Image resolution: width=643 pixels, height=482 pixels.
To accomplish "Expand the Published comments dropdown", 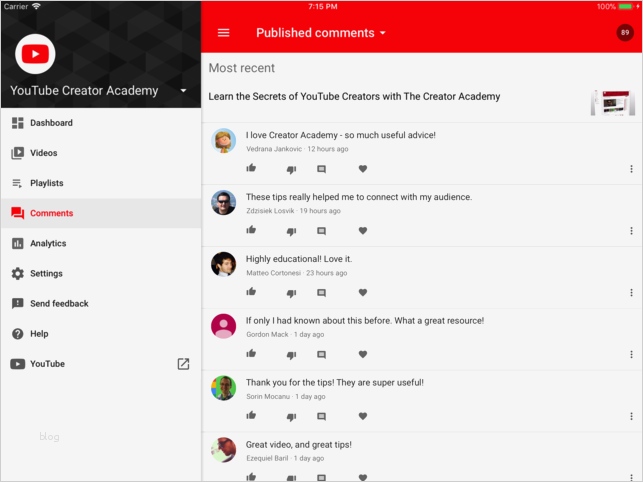I will [321, 33].
